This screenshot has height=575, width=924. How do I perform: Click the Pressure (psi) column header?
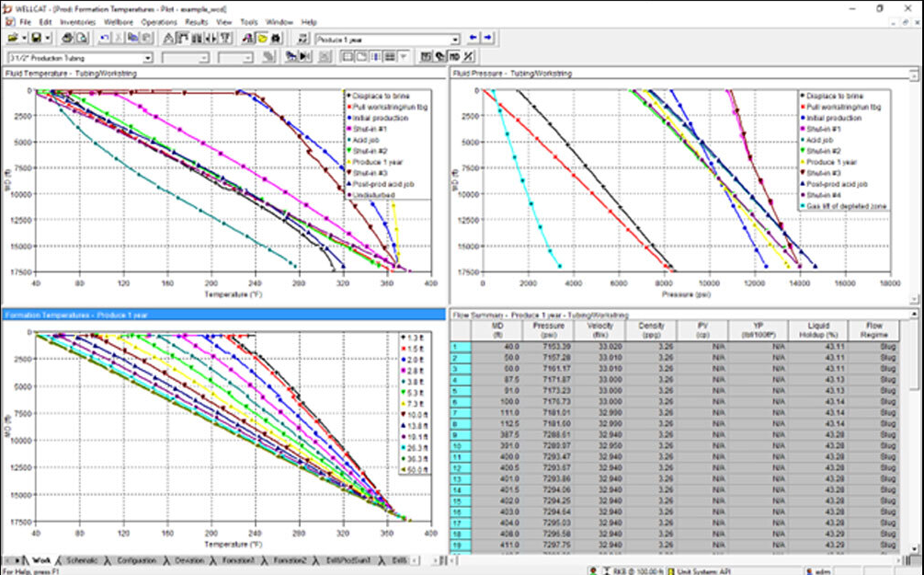click(x=548, y=330)
